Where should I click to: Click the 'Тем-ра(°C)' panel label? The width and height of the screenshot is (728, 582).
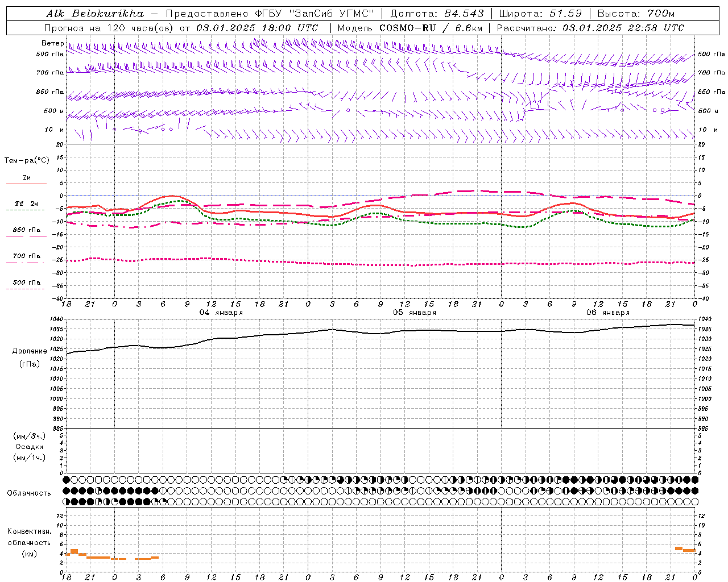pos(27,161)
